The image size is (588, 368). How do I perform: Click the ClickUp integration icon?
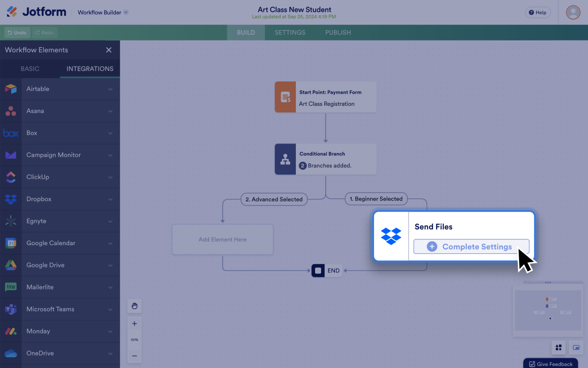[11, 177]
